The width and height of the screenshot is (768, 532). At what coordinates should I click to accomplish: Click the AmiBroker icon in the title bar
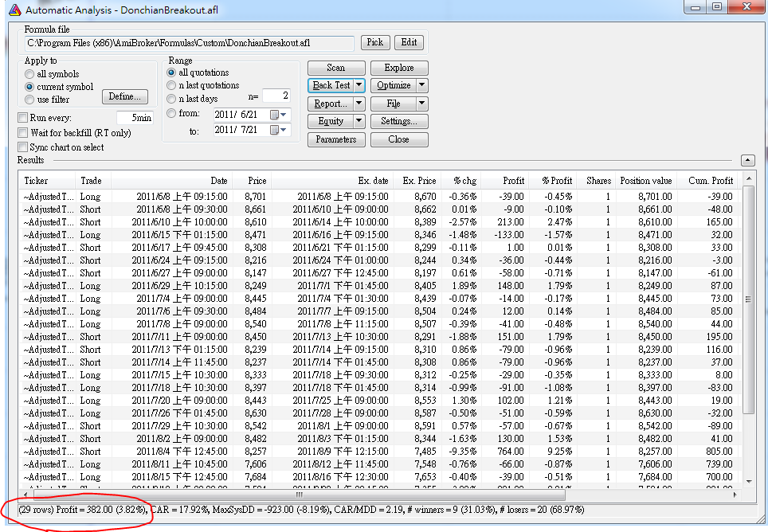click(x=15, y=10)
